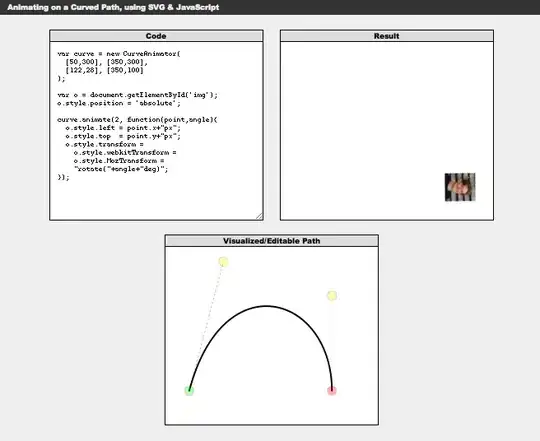This screenshot has height=441, width=540.
Task: Click the line 'o.style.transform ='
Action: [x=104, y=144]
